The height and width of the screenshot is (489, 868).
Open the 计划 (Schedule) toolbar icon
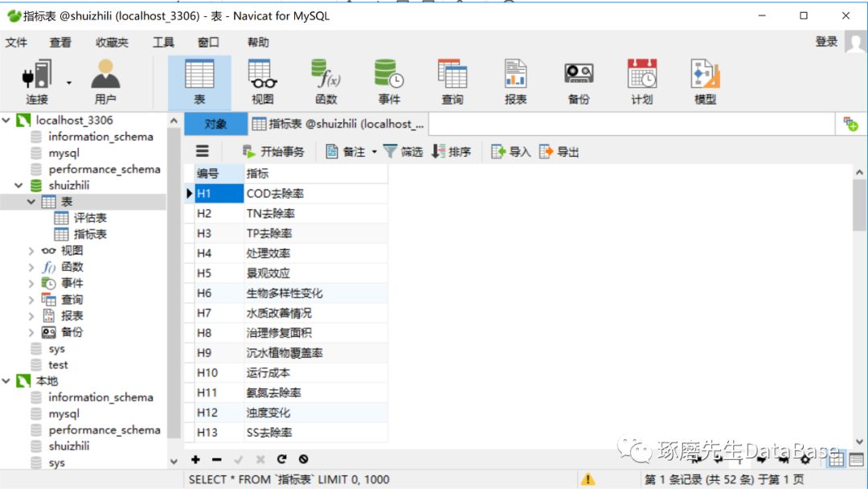click(x=642, y=80)
